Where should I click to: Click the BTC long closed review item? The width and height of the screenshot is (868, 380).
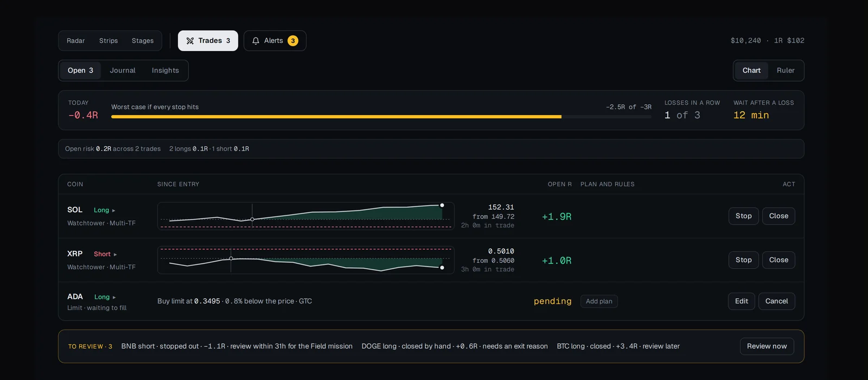click(x=618, y=346)
